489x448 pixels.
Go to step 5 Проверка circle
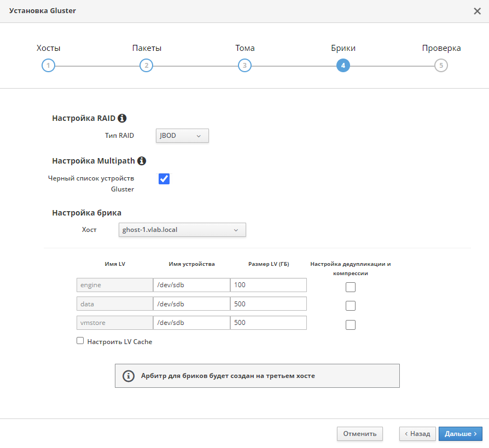(441, 66)
